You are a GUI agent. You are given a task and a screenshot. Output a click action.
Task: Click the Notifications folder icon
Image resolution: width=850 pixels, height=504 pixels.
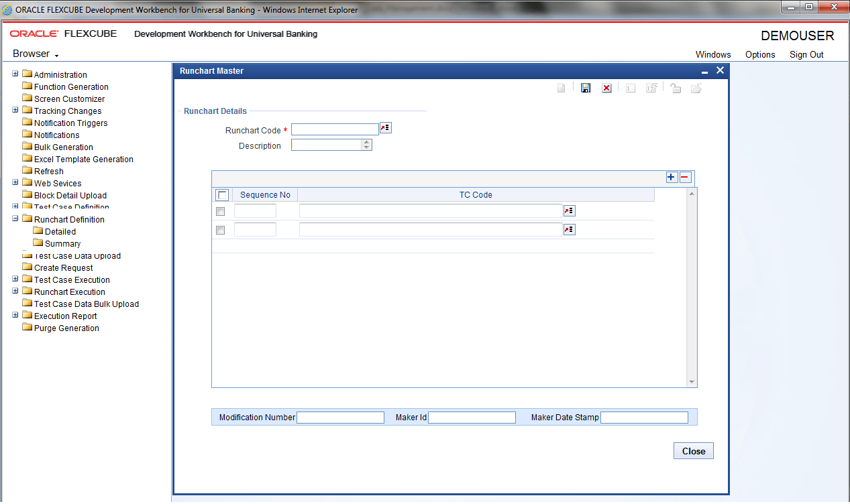(28, 134)
